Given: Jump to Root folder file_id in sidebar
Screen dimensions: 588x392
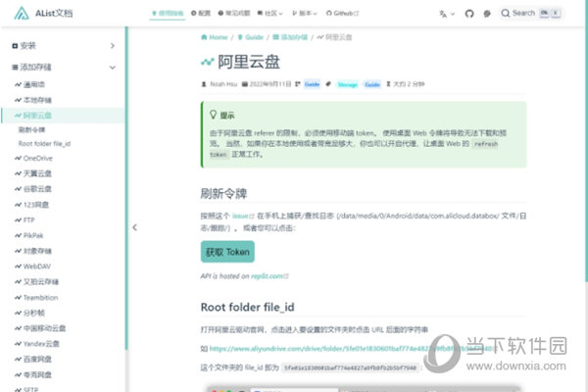Looking at the screenshot, I should pos(44,144).
